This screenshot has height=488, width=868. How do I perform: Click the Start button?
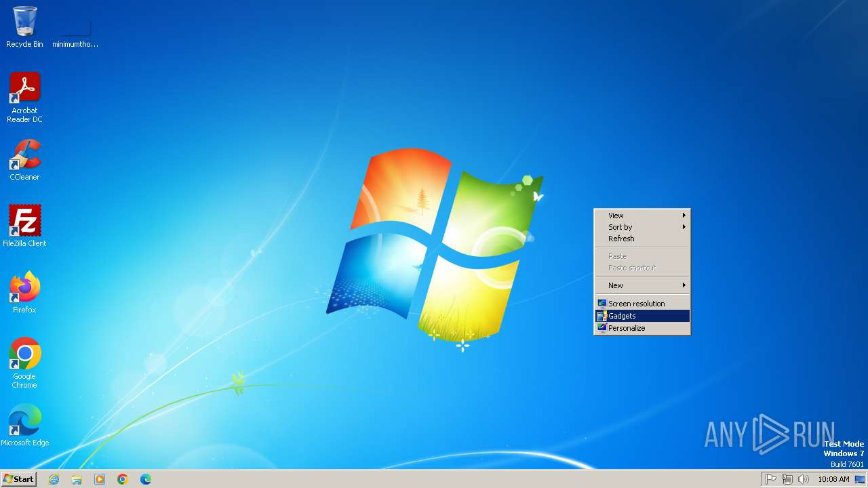coord(18,479)
